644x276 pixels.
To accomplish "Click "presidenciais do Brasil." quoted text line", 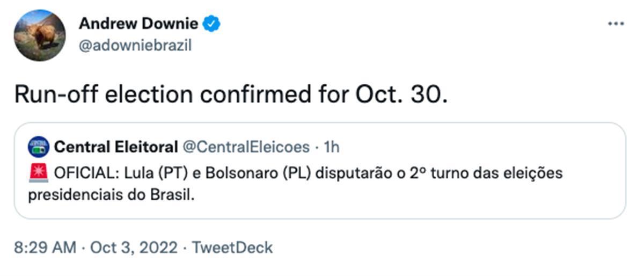I will coord(110,194).
